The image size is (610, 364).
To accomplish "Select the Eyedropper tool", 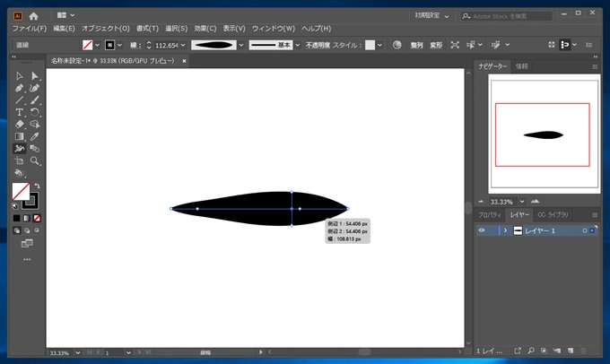I will 35,136.
